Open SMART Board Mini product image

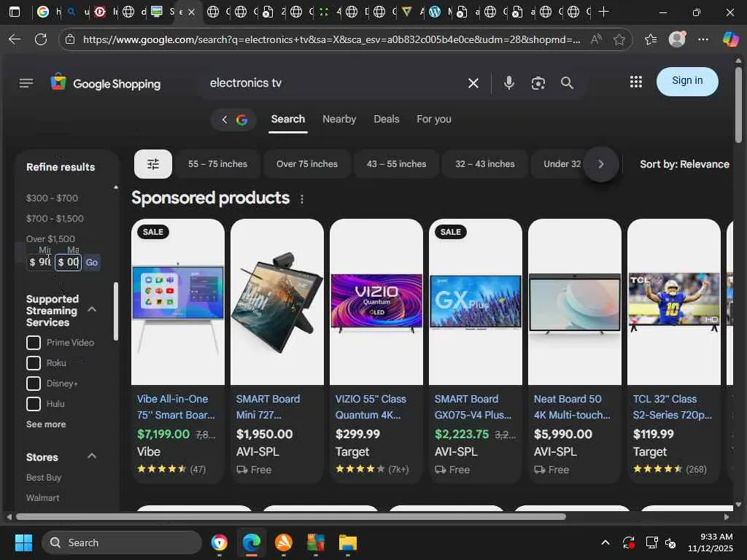pos(276,302)
